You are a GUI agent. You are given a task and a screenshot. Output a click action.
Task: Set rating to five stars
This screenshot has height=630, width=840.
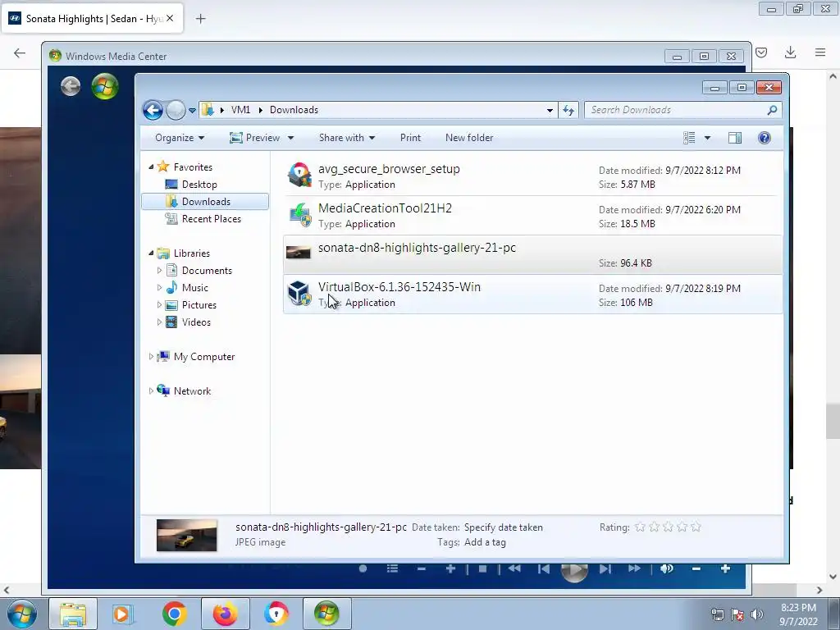coord(696,527)
